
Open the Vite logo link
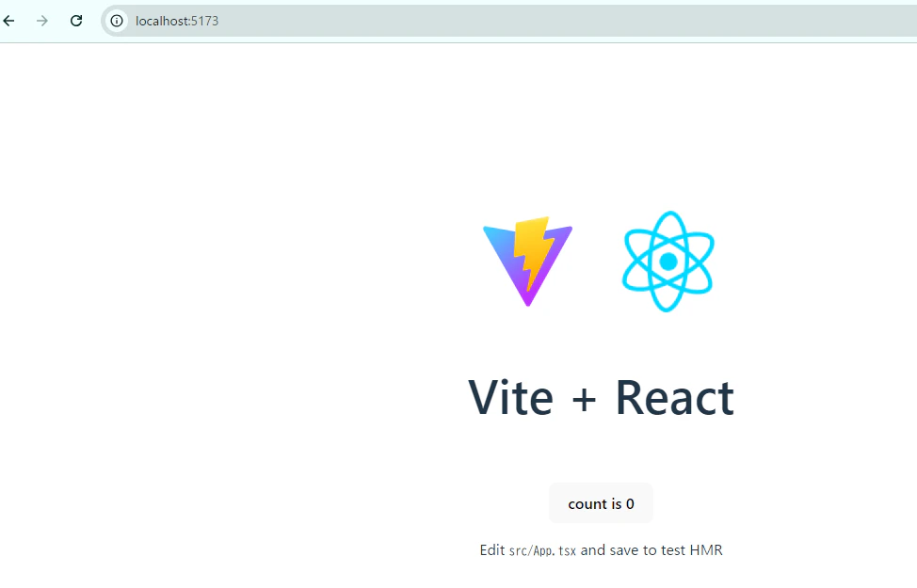tap(527, 262)
